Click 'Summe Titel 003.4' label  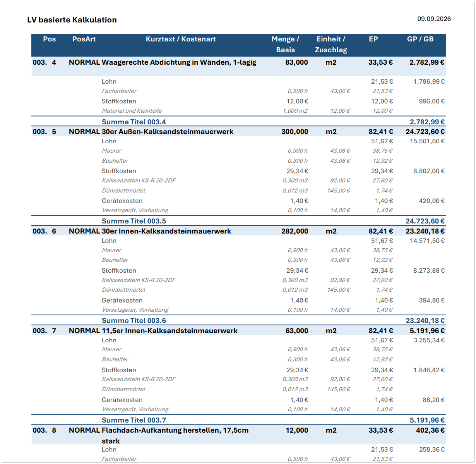[x=134, y=122]
